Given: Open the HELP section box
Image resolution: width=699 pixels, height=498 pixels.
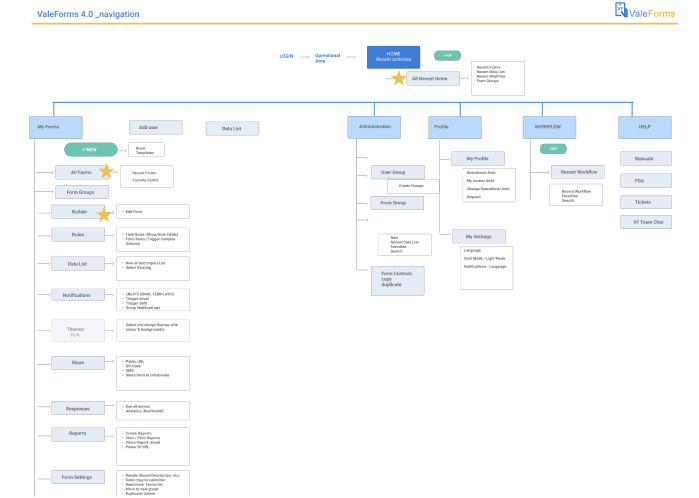Looking at the screenshot, I should [x=645, y=128].
